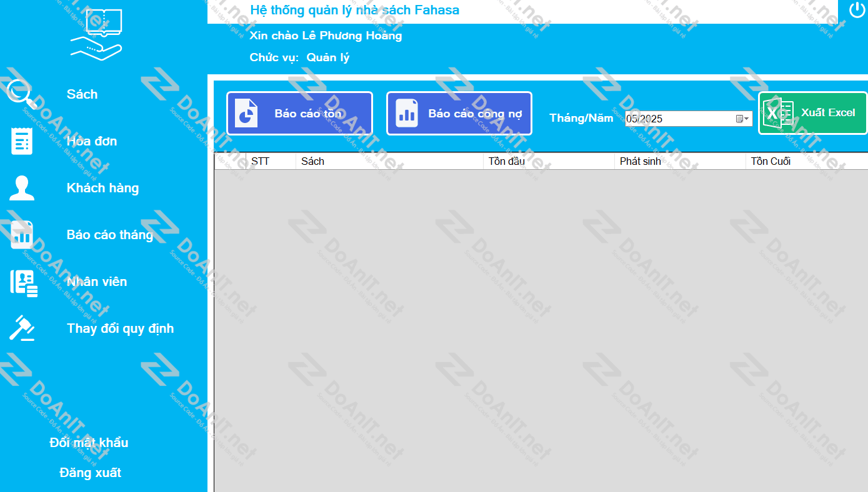The height and width of the screenshot is (492, 868).
Task: Click the power icon in top-right corner
Action: pyautogui.click(x=856, y=10)
